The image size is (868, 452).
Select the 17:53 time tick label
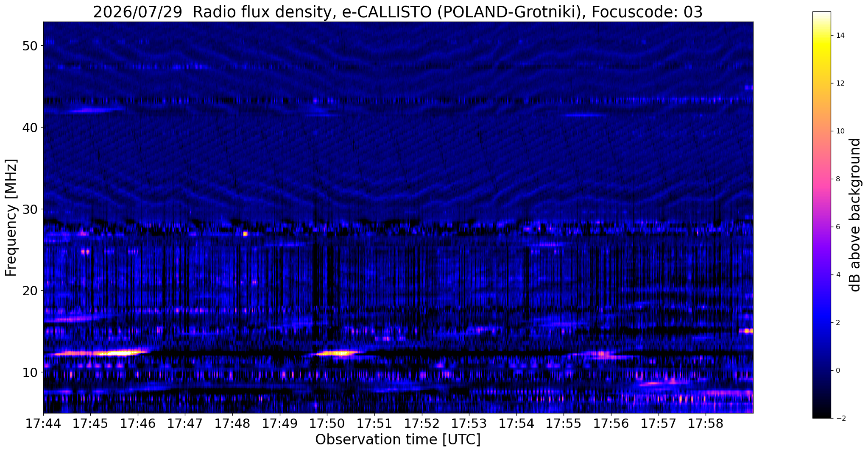click(x=469, y=423)
